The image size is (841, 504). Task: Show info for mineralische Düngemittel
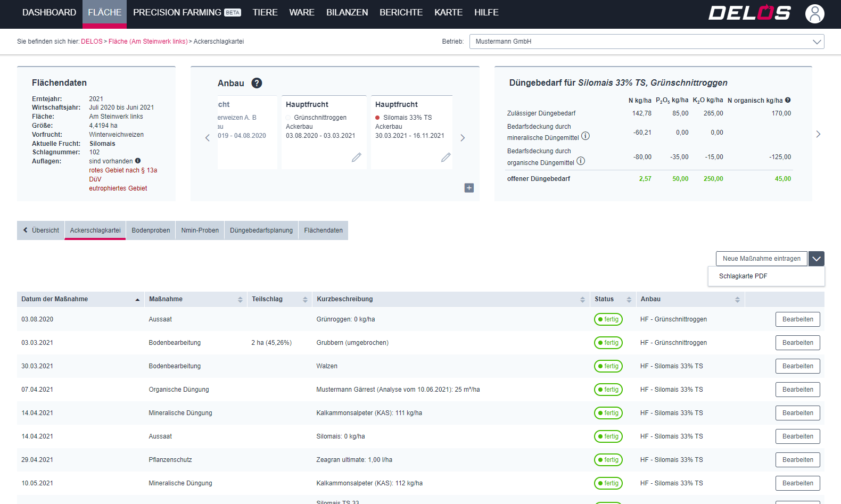[x=586, y=136]
